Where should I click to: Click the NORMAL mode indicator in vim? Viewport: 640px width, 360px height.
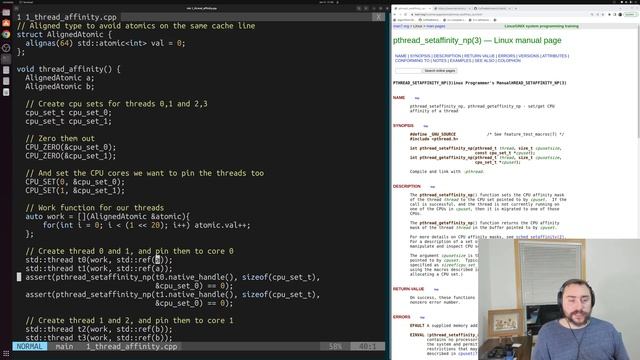pyautogui.click(x=29, y=347)
